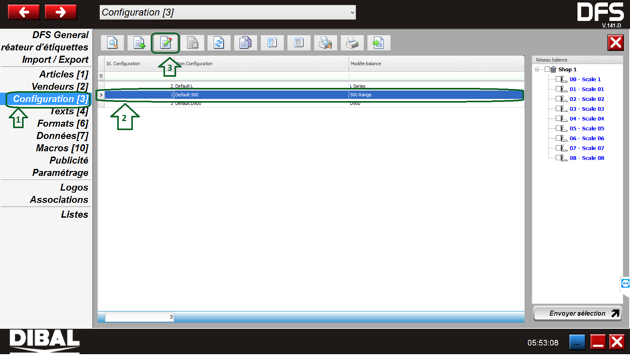
Task: Open Articles [1] in the sidebar
Action: 63,74
